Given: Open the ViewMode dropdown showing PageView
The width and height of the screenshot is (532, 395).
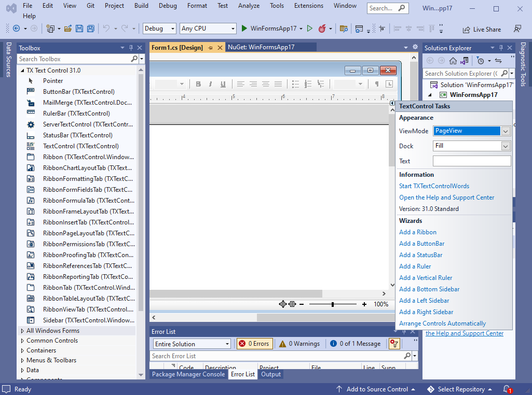Looking at the screenshot, I should [x=504, y=131].
